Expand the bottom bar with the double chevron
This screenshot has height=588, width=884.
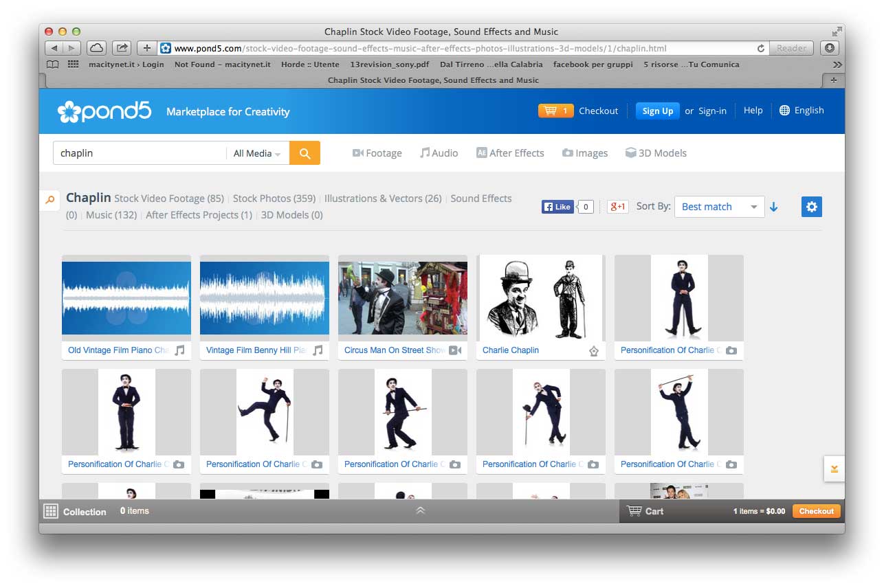pos(421,510)
